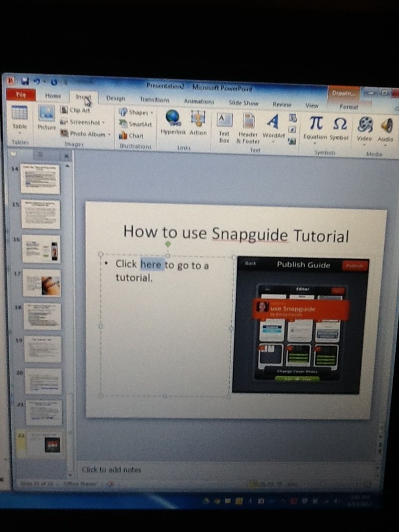Insert Date & Time small icon

pyautogui.click(x=292, y=118)
